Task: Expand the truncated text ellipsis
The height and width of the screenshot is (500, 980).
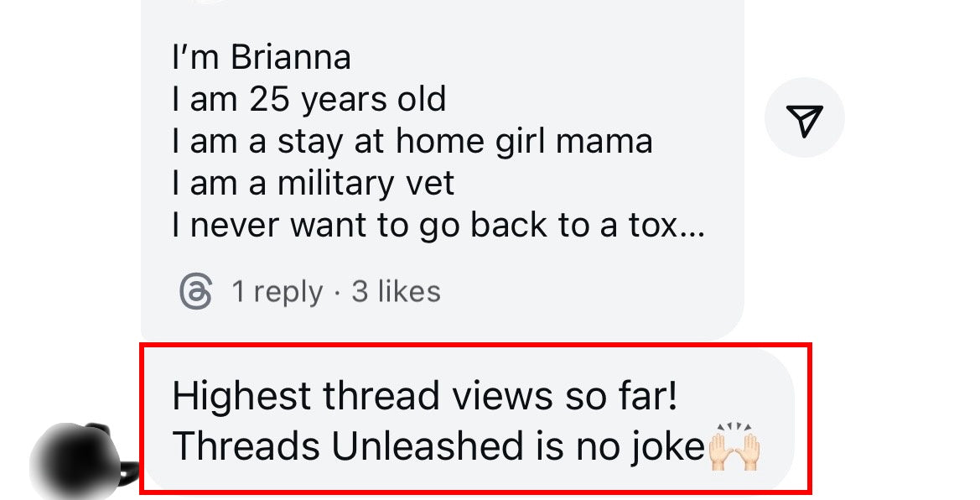Action: (692, 227)
